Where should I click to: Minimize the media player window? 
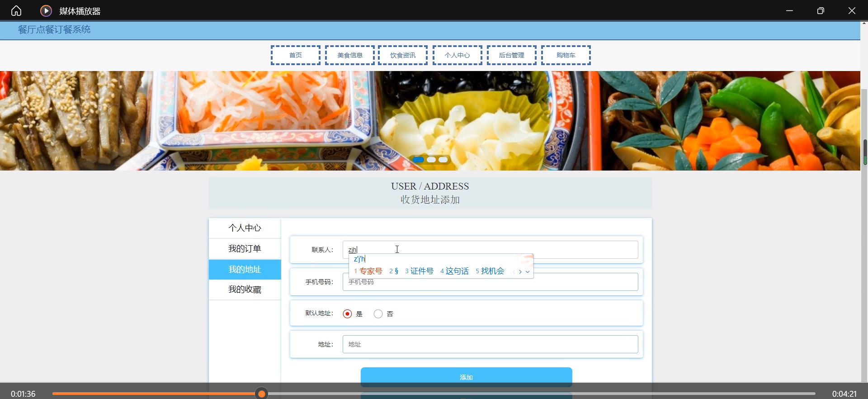[x=789, y=10]
